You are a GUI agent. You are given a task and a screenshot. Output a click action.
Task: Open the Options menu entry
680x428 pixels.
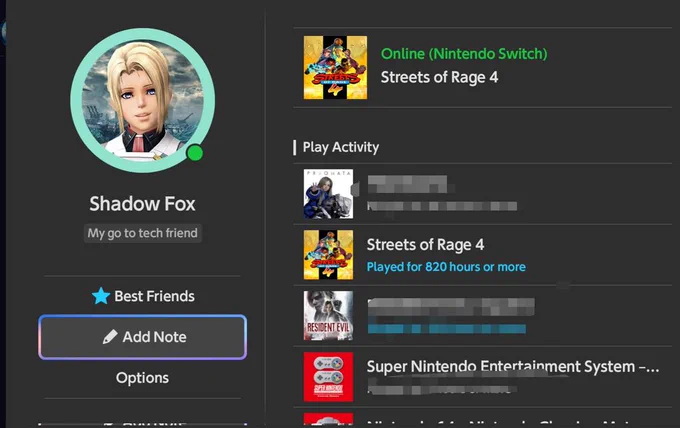coord(142,378)
